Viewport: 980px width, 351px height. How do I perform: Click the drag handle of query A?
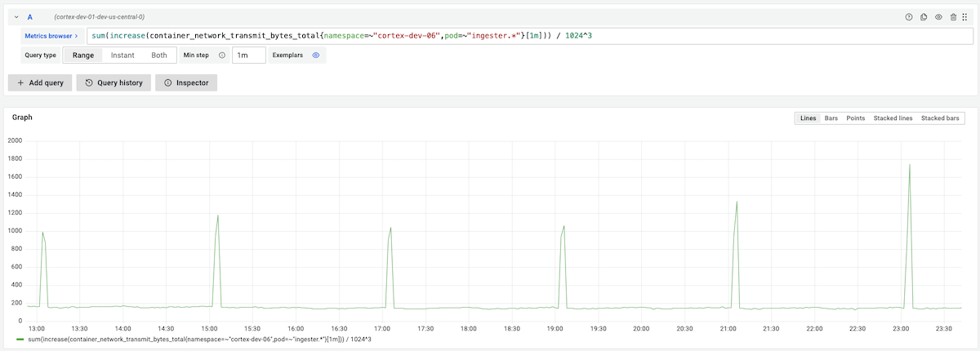[x=965, y=16]
